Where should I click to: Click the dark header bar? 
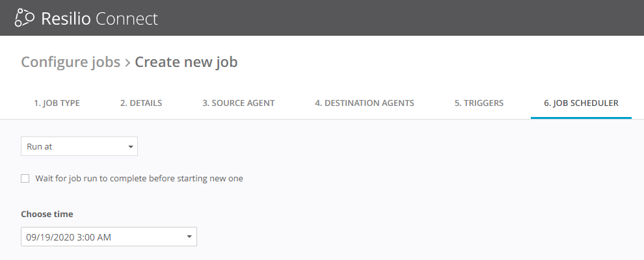[390, 18]
